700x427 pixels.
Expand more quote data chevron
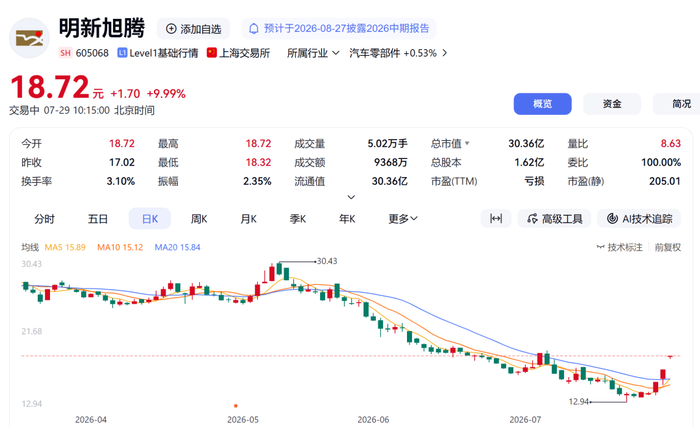(351, 197)
